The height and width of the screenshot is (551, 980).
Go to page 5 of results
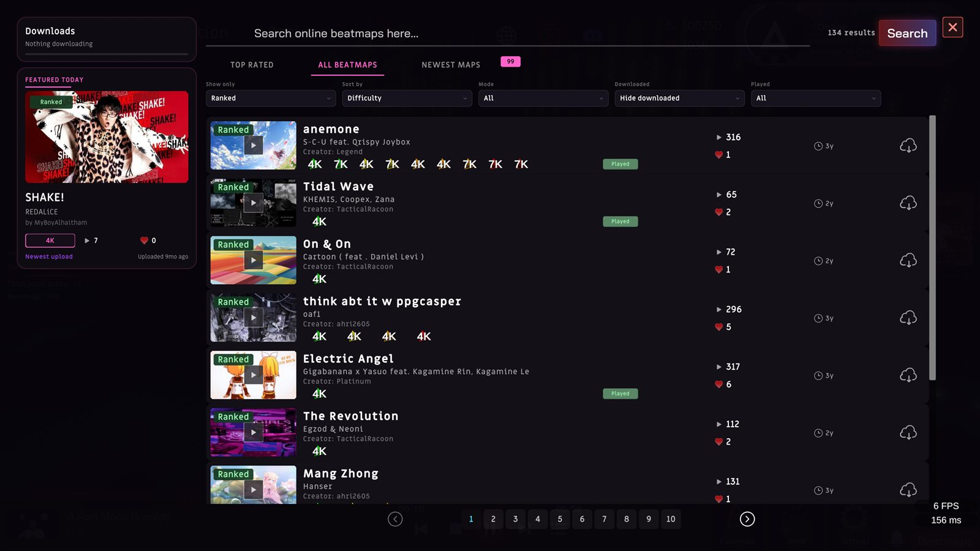560,519
